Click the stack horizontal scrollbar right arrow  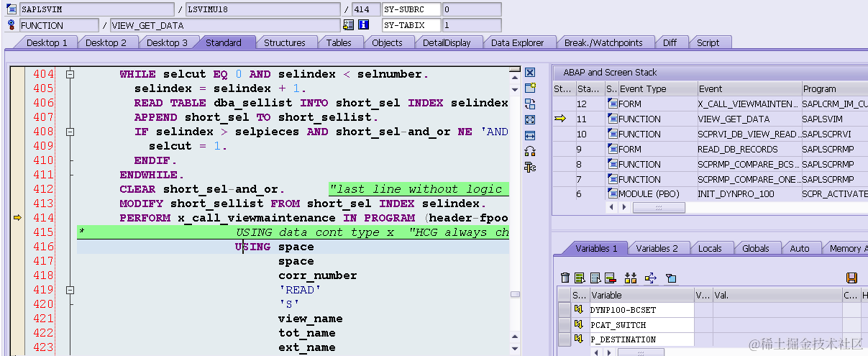pos(623,207)
